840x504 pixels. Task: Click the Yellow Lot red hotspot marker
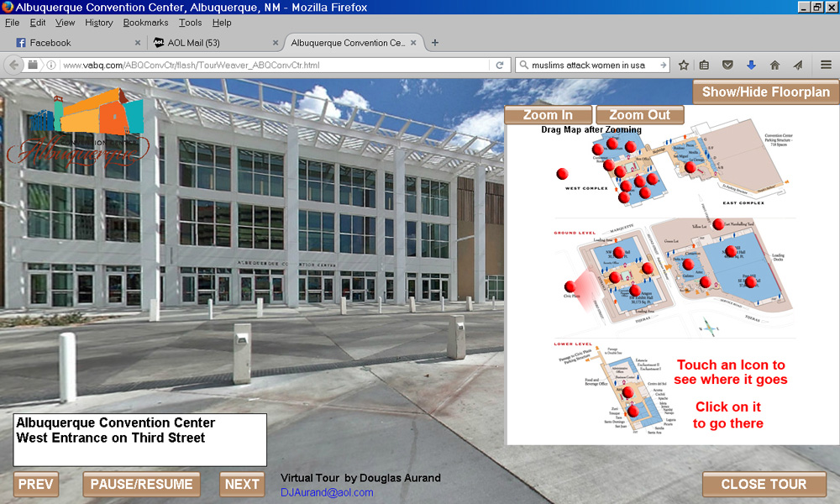(x=718, y=223)
